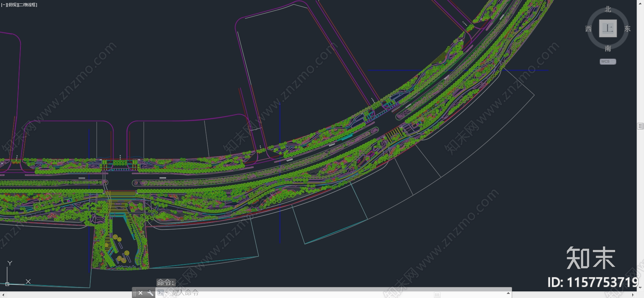Click the UCS origin icon in drawing
The height and width of the screenshot is (298, 644).
[7, 284]
